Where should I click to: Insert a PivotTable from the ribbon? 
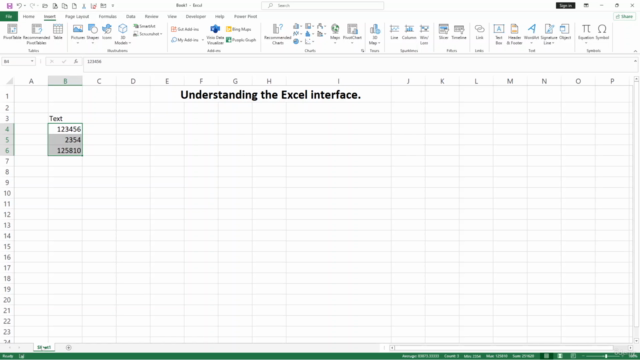pos(12,32)
